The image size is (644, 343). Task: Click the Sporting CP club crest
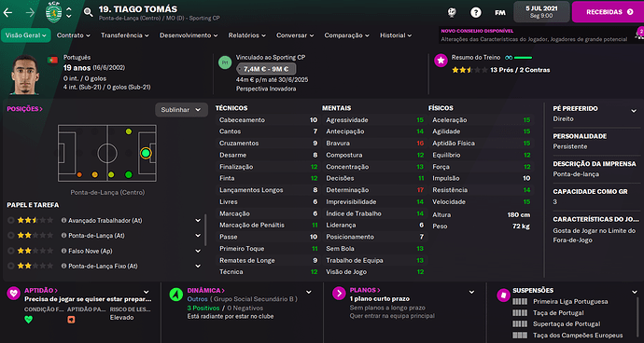(x=53, y=12)
